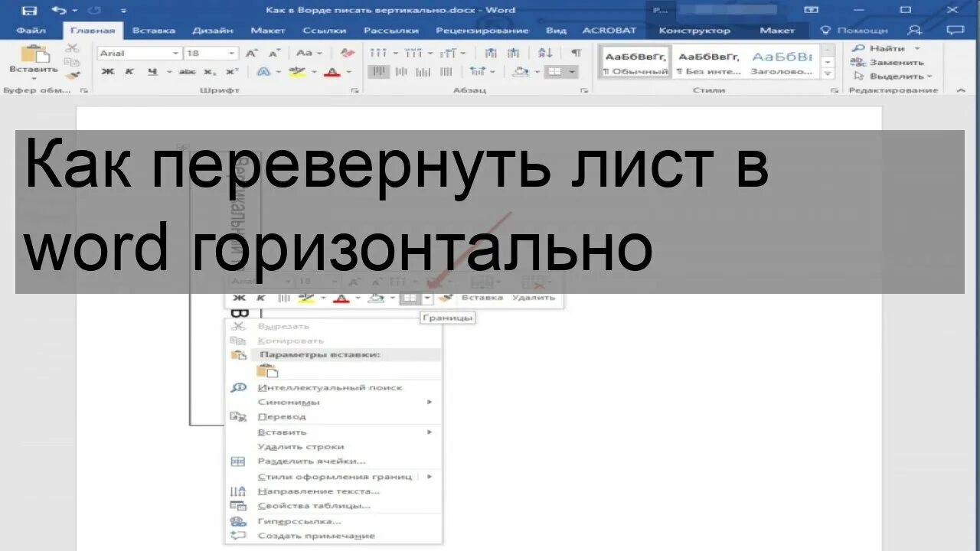Click the text effects glowing A icon

(264, 72)
